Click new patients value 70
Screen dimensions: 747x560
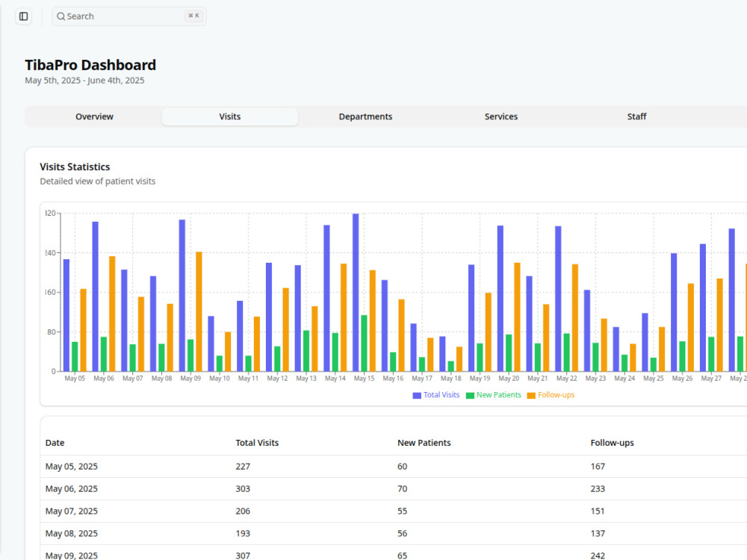(x=402, y=489)
